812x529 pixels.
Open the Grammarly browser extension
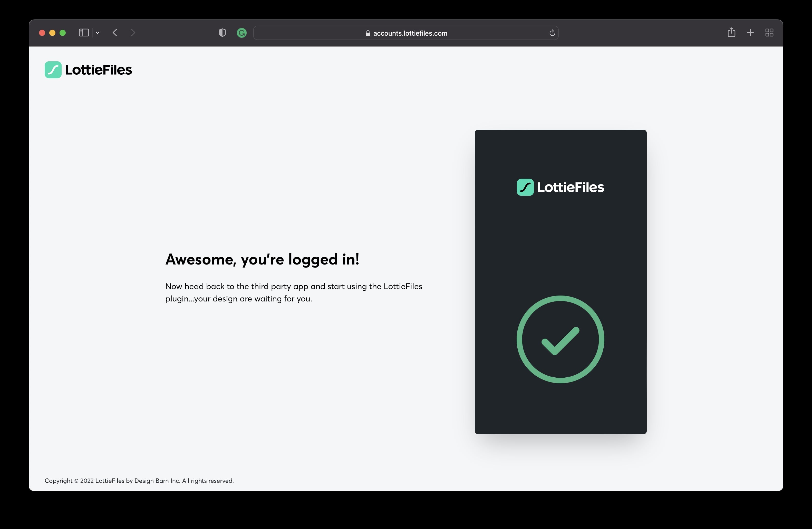(x=241, y=33)
